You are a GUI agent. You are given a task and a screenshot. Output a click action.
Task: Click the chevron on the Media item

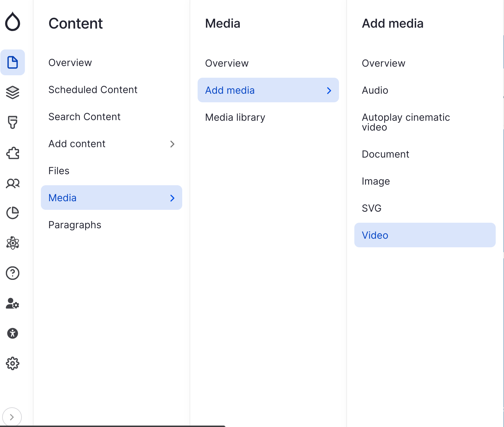172,198
